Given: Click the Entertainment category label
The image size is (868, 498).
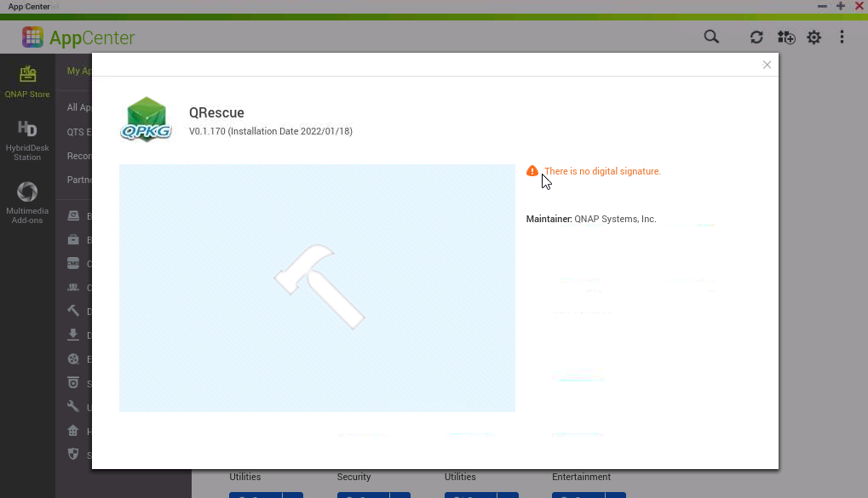Looking at the screenshot, I should (x=581, y=477).
